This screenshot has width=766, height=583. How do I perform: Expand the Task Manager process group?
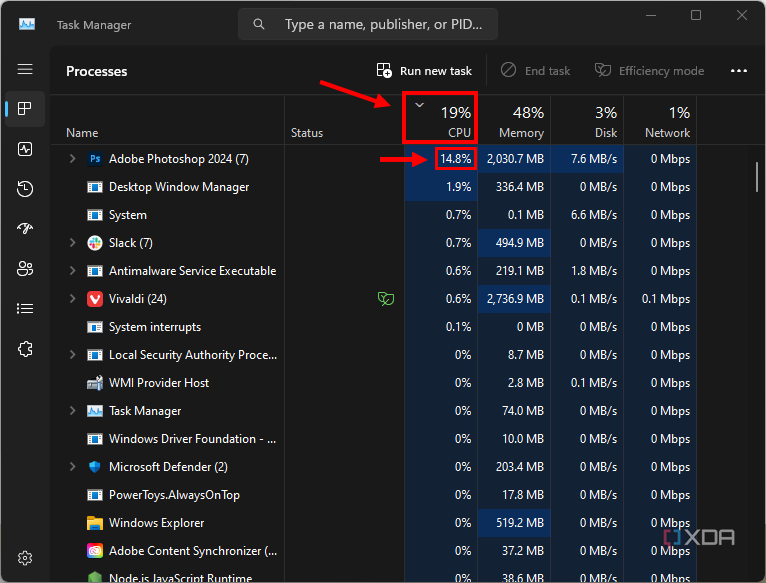coord(72,411)
